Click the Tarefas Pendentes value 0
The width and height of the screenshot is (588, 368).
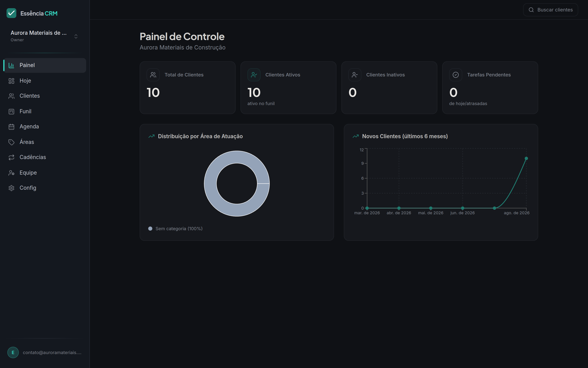[x=453, y=92]
